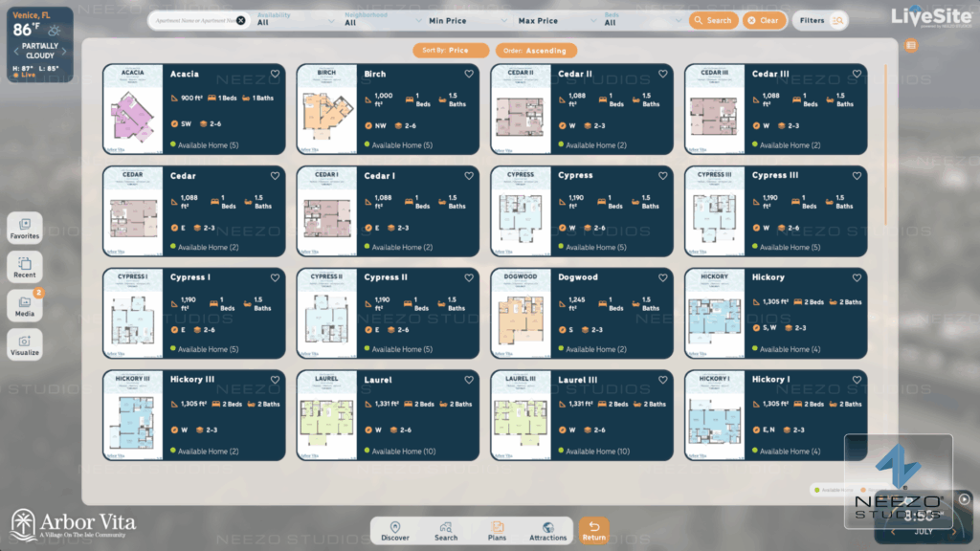Open the Neighborhood dropdown
This screenshot has height=551, width=980.
(383, 20)
